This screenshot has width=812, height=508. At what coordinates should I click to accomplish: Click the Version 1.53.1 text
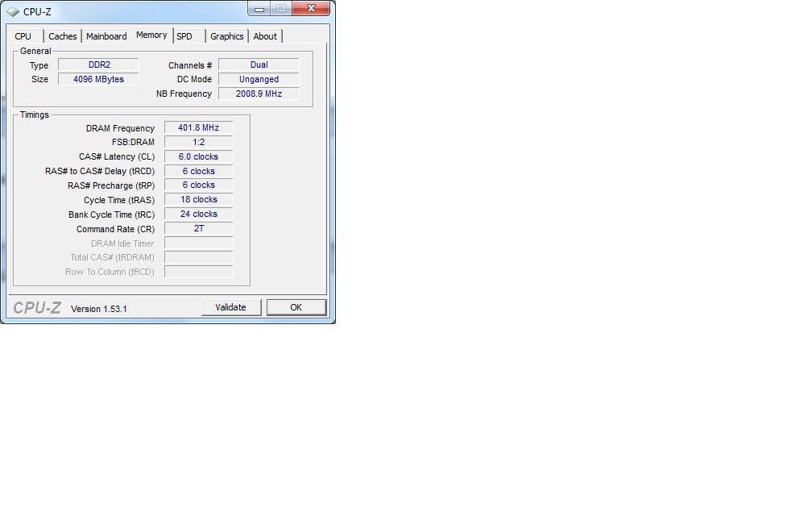click(x=99, y=309)
